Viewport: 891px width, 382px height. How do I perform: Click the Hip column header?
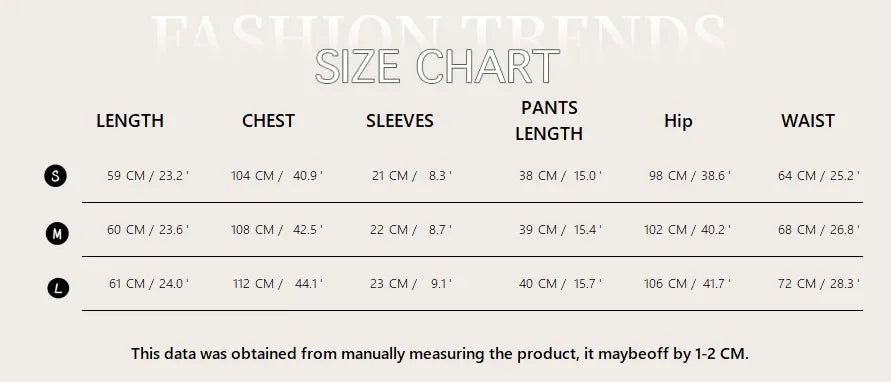[678, 121]
